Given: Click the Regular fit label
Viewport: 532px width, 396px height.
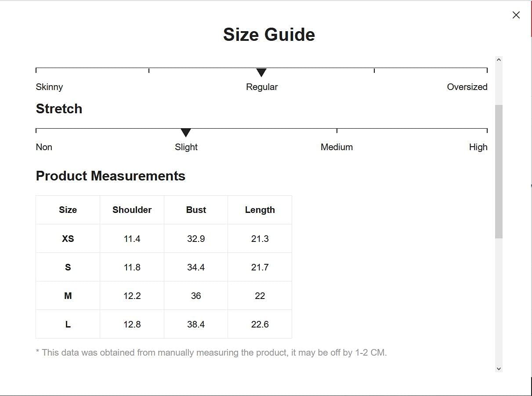Looking at the screenshot, I should (x=262, y=87).
